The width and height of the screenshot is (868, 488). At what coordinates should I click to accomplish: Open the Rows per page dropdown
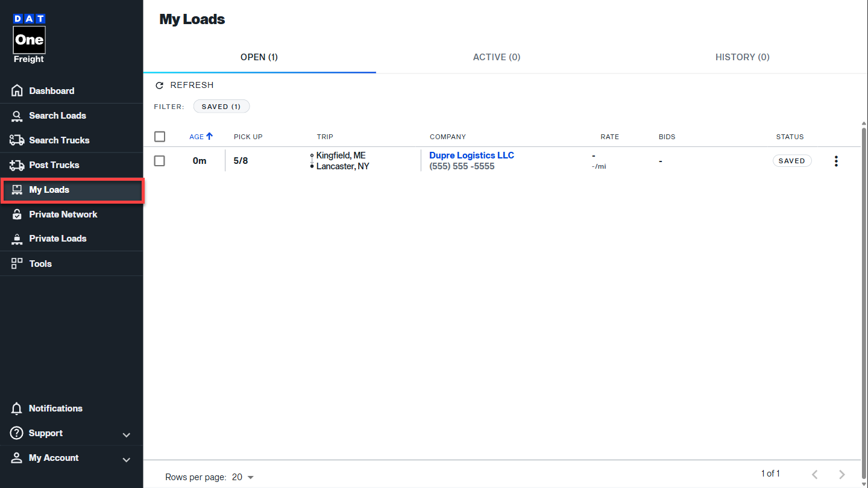(243, 477)
